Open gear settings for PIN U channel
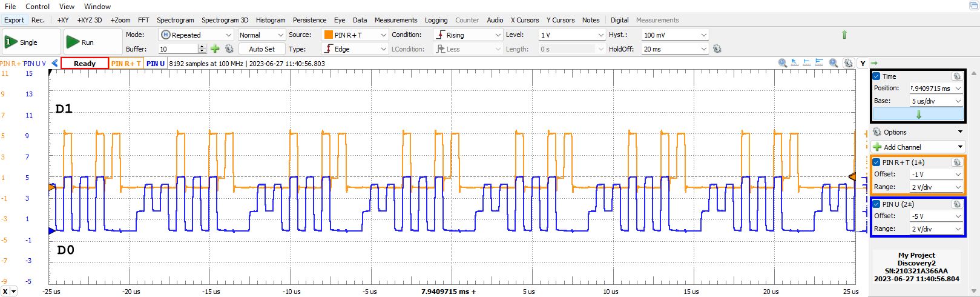The image size is (980, 297). (956, 204)
